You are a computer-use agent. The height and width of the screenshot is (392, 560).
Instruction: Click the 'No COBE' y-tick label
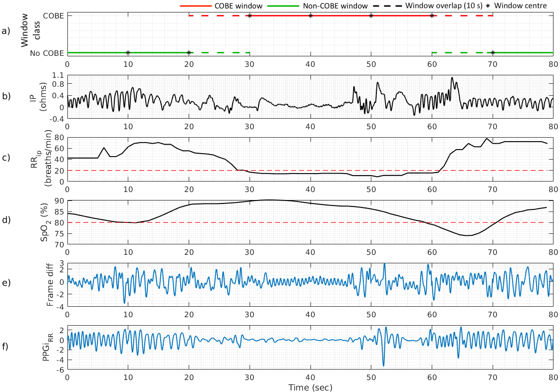(47, 53)
